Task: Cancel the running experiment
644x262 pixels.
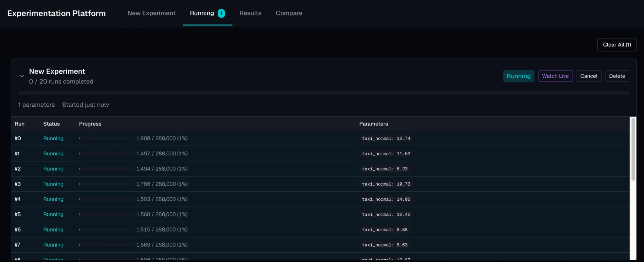Action: tap(589, 76)
